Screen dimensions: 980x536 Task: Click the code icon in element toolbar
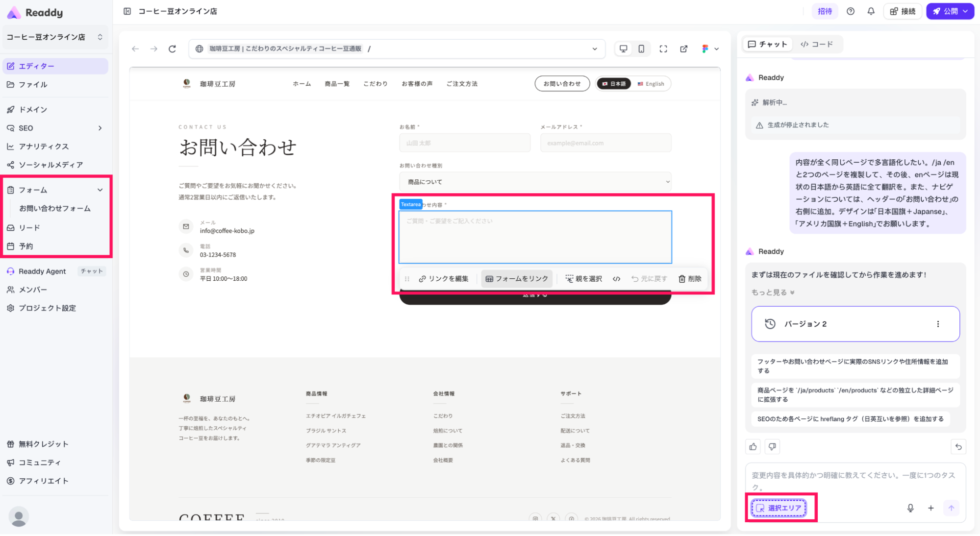pos(616,279)
